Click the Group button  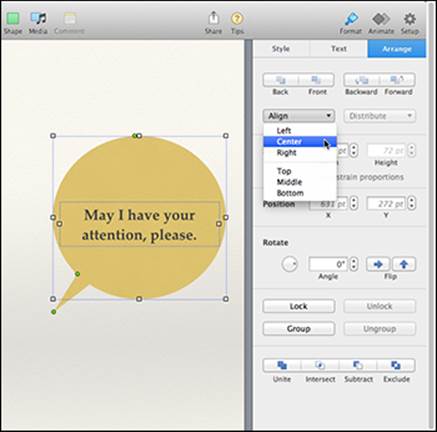click(299, 329)
